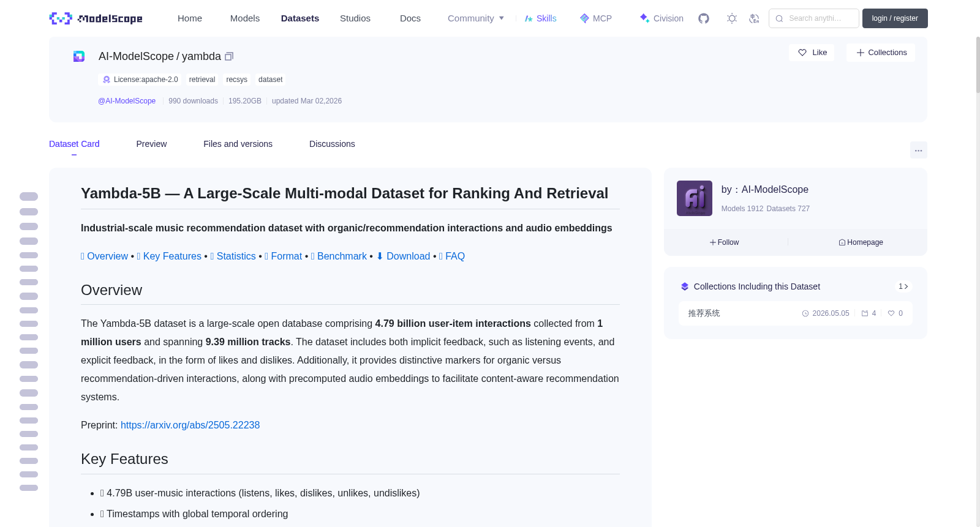Click the plus icon beside Collections
The width and height of the screenshot is (980, 527).
pos(861,53)
